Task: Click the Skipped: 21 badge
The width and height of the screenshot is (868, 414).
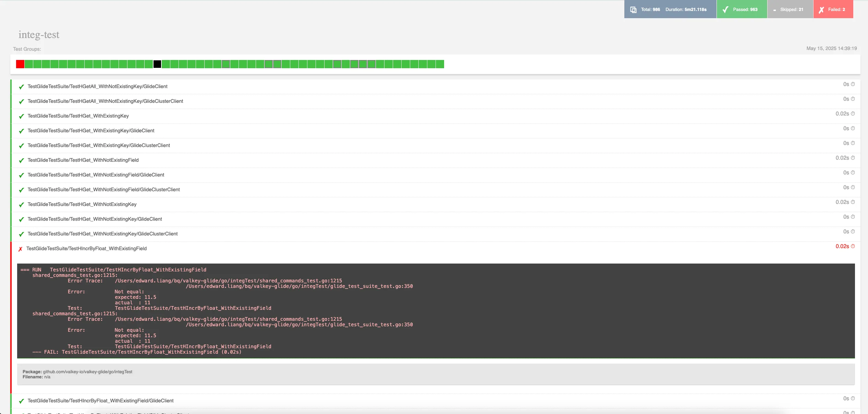Action: click(790, 9)
